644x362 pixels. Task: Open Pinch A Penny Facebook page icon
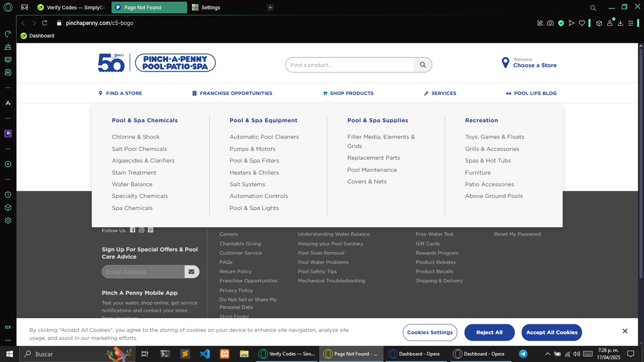(x=133, y=230)
